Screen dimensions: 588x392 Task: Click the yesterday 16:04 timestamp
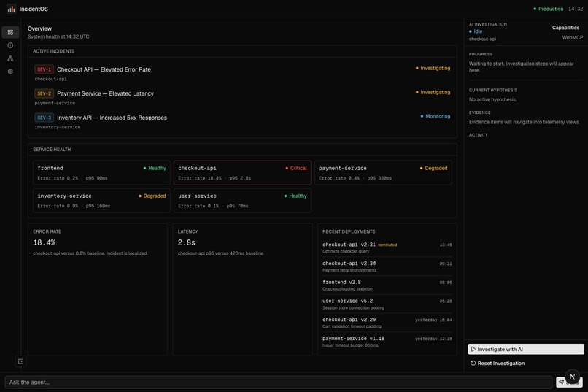[433, 320]
